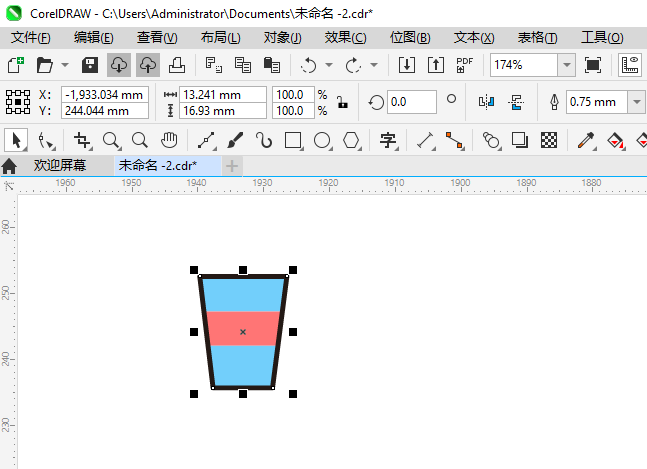Image resolution: width=647 pixels, height=469 pixels.
Task: Create a new document with New icon
Action: click(16, 65)
